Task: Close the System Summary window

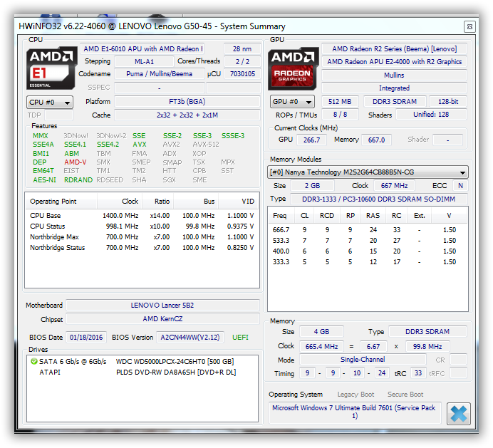Action: (469, 27)
